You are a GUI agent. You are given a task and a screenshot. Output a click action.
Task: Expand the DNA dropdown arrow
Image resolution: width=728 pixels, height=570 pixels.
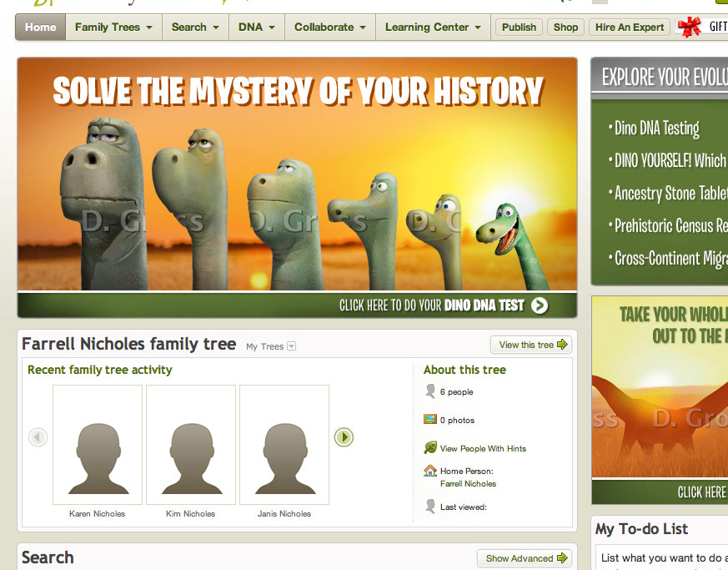click(x=272, y=28)
